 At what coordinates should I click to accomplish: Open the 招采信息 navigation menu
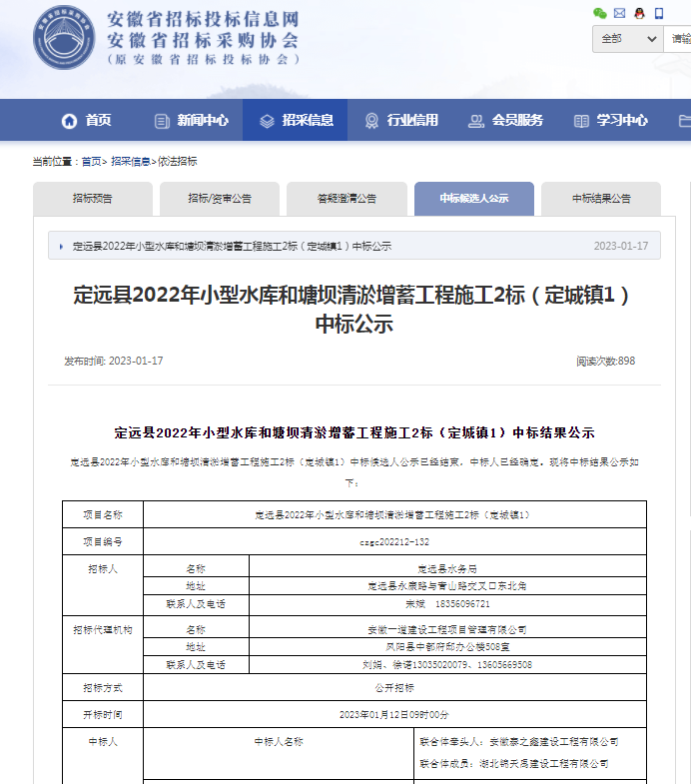(296, 121)
